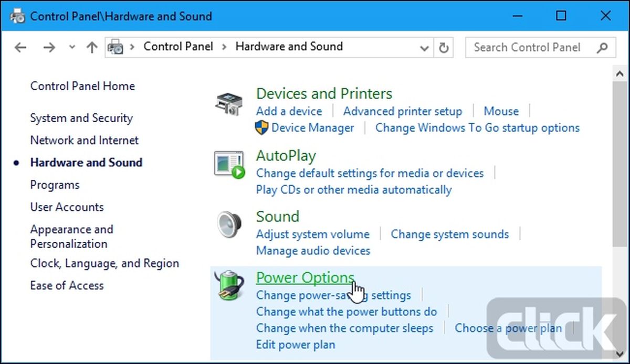This screenshot has height=364, width=630.
Task: Open Control Panel Home
Action: click(x=82, y=86)
